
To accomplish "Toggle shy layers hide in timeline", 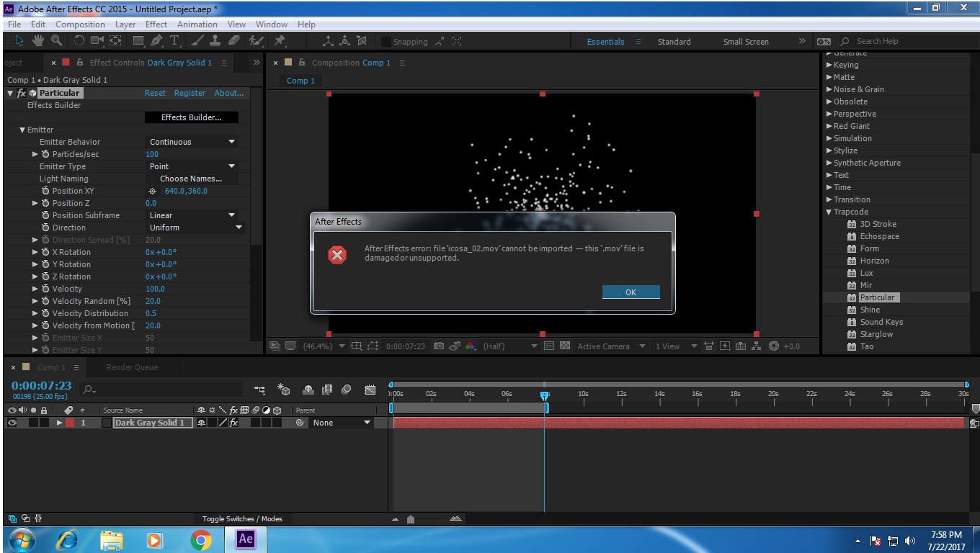I will click(x=308, y=390).
